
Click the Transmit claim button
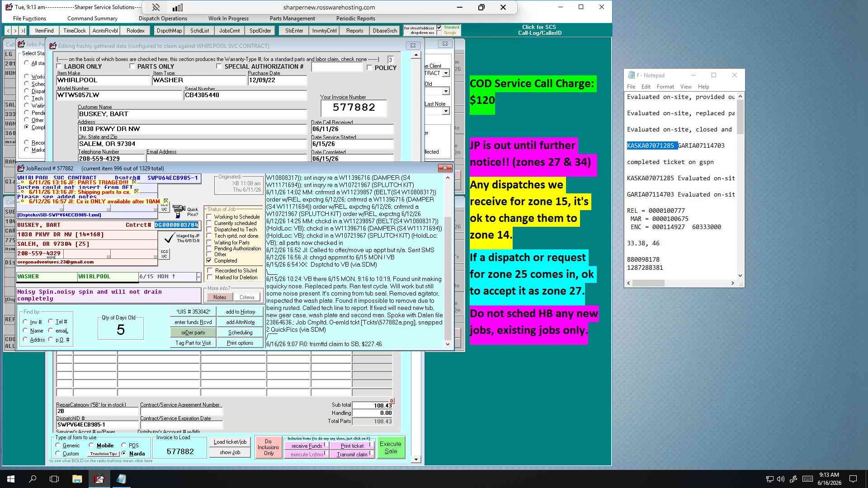click(352, 455)
